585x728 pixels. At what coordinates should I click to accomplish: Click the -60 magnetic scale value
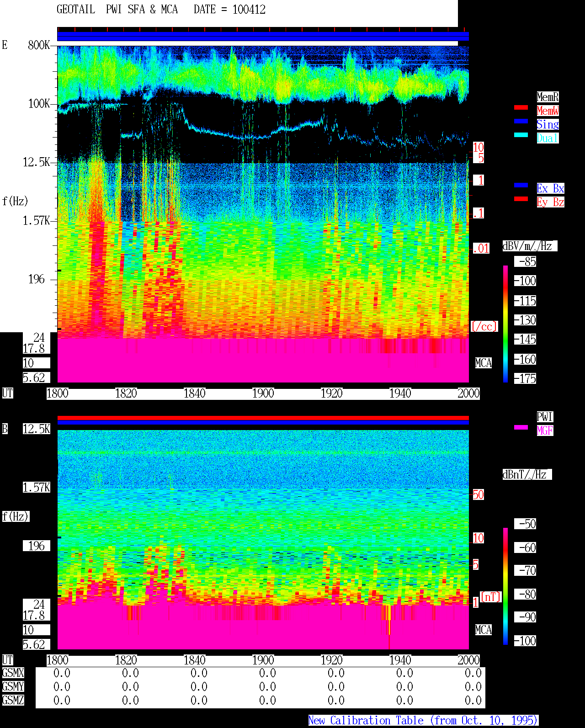click(525, 547)
